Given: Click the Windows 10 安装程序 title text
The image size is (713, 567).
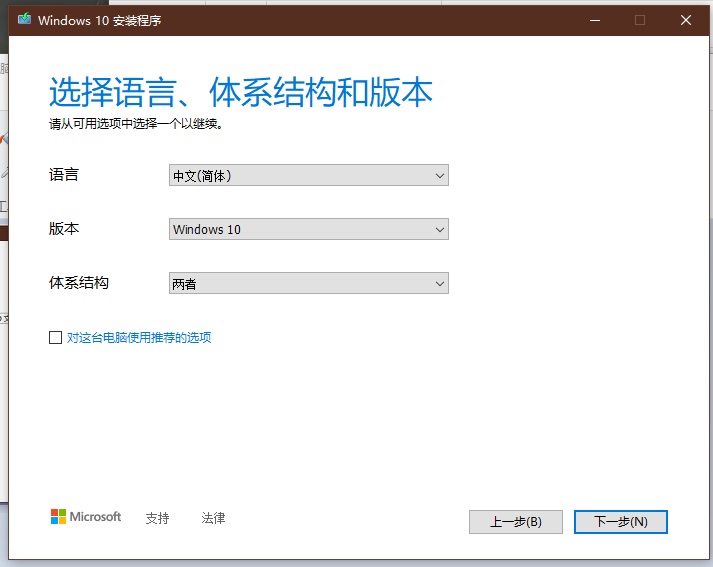Looking at the screenshot, I should pyautogui.click(x=100, y=20).
